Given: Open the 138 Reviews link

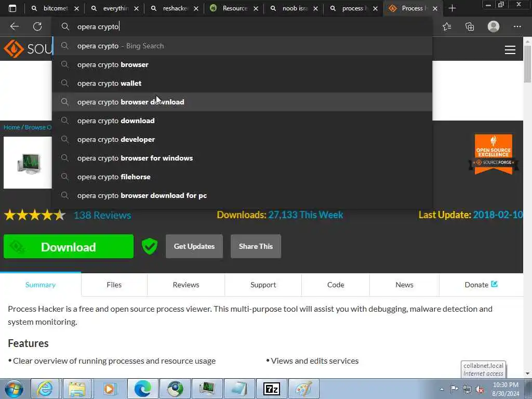Looking at the screenshot, I should [102, 215].
